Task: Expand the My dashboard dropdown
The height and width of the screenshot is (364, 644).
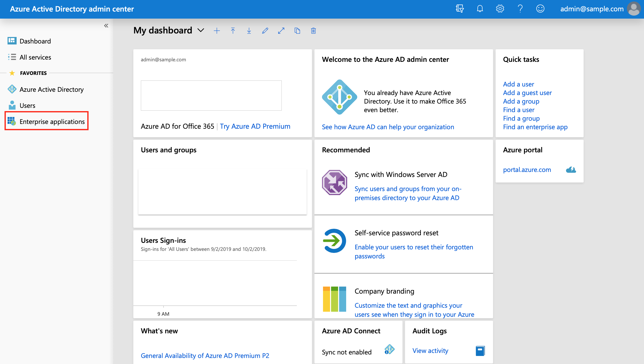Action: click(x=201, y=30)
